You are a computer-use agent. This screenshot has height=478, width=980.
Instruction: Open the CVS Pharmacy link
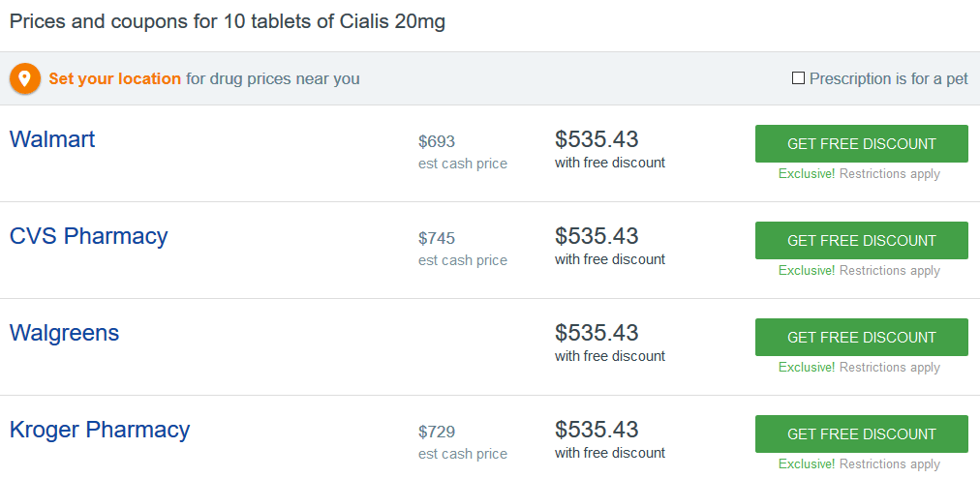point(89,235)
